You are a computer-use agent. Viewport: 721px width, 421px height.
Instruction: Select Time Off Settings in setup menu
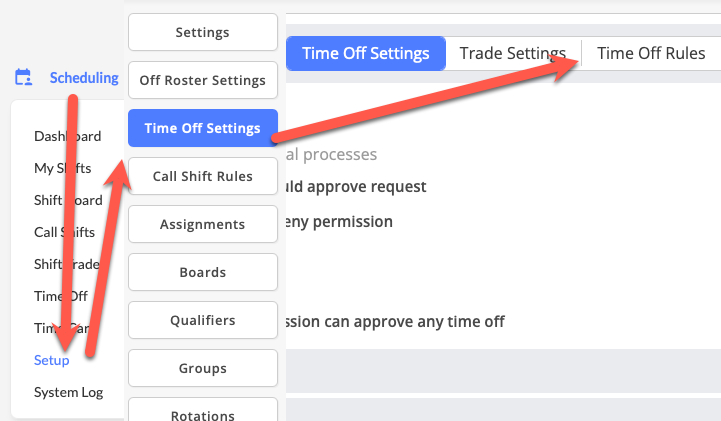tap(202, 128)
